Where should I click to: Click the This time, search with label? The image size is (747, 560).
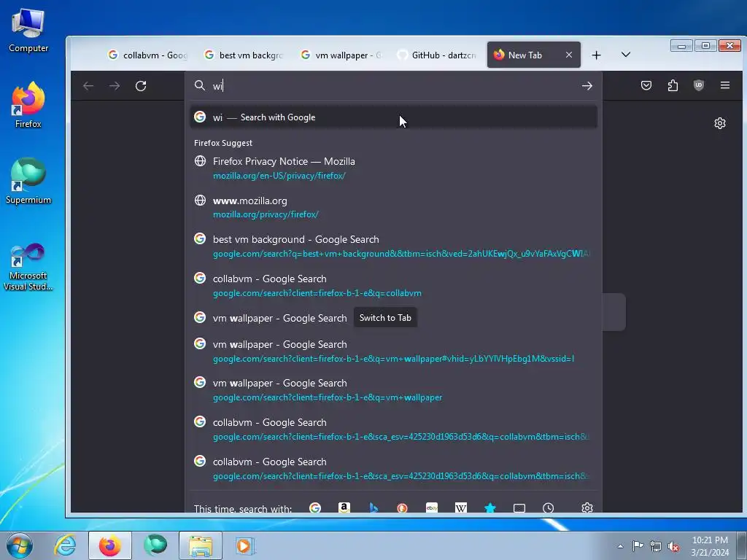click(243, 508)
